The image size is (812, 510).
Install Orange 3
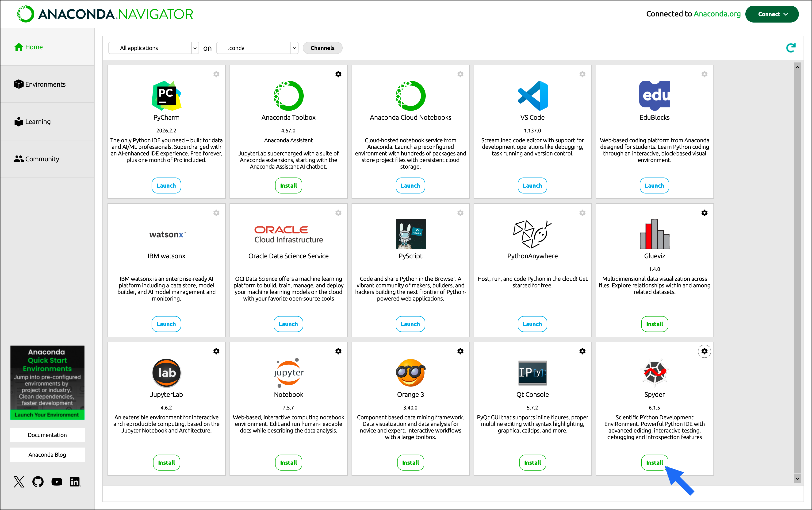pyautogui.click(x=410, y=463)
